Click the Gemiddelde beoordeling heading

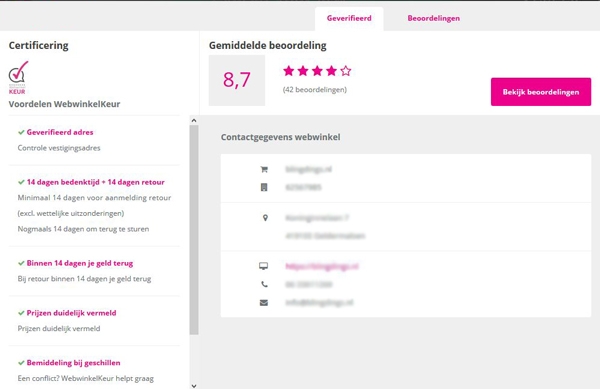click(x=267, y=46)
